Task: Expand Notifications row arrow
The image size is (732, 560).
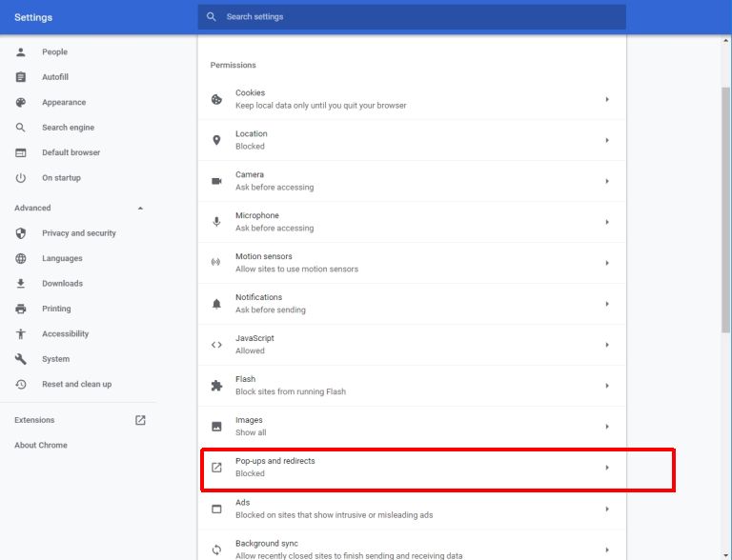Action: 607,304
